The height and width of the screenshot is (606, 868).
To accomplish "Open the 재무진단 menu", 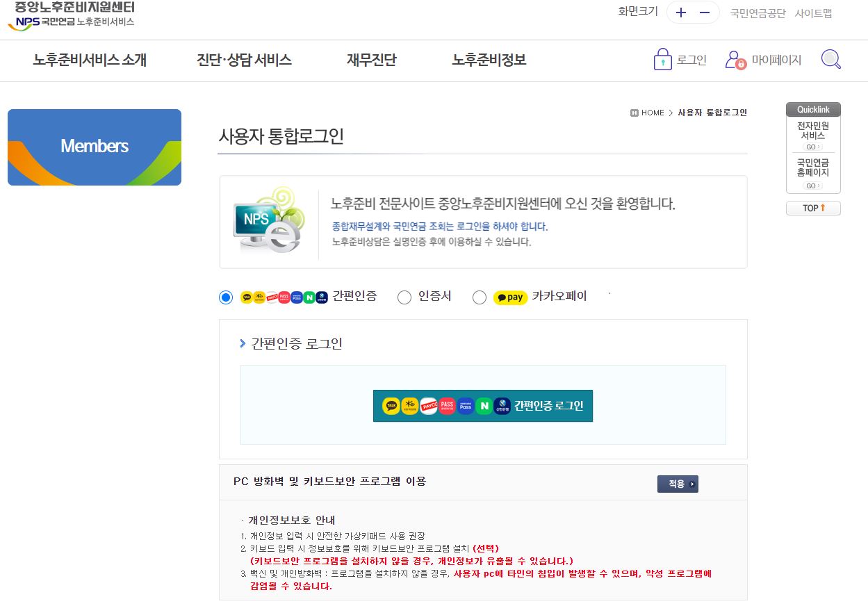I will (x=370, y=60).
